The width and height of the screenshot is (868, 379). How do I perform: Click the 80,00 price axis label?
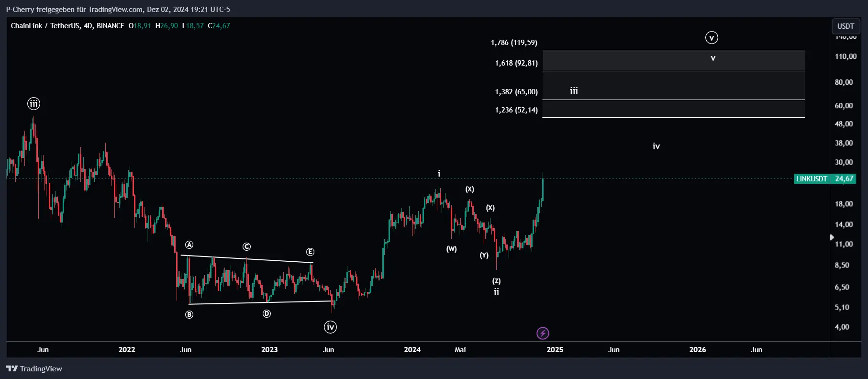[844, 82]
